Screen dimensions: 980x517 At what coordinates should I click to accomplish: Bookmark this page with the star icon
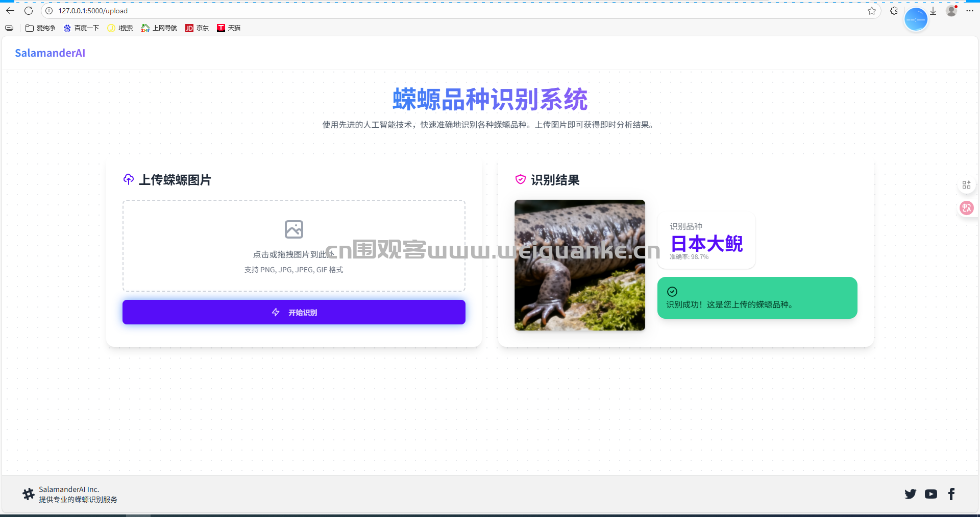(872, 11)
